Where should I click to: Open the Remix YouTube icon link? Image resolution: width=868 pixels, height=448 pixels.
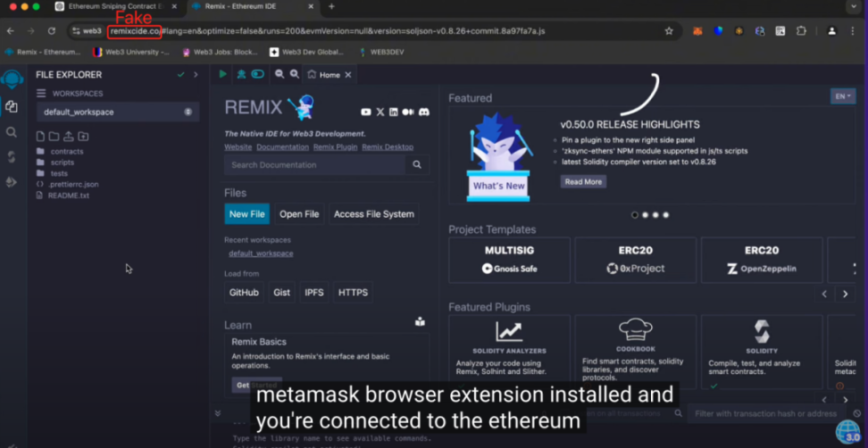pyautogui.click(x=366, y=112)
